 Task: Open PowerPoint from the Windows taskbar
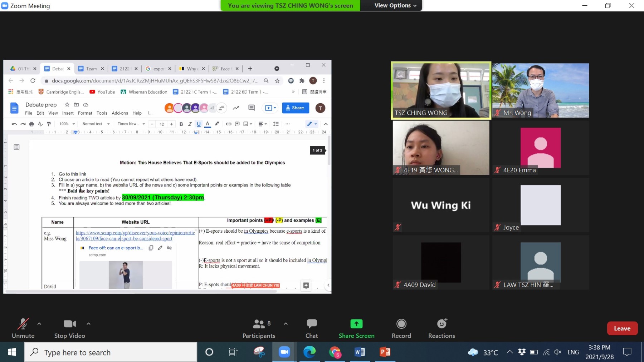coord(385,352)
